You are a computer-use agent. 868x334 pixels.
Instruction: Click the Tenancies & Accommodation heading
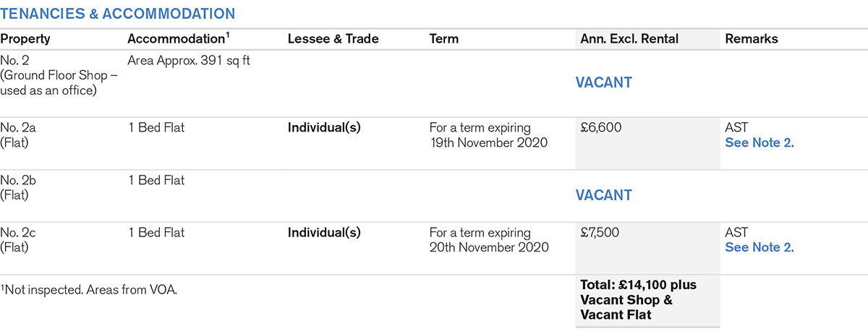point(117,14)
